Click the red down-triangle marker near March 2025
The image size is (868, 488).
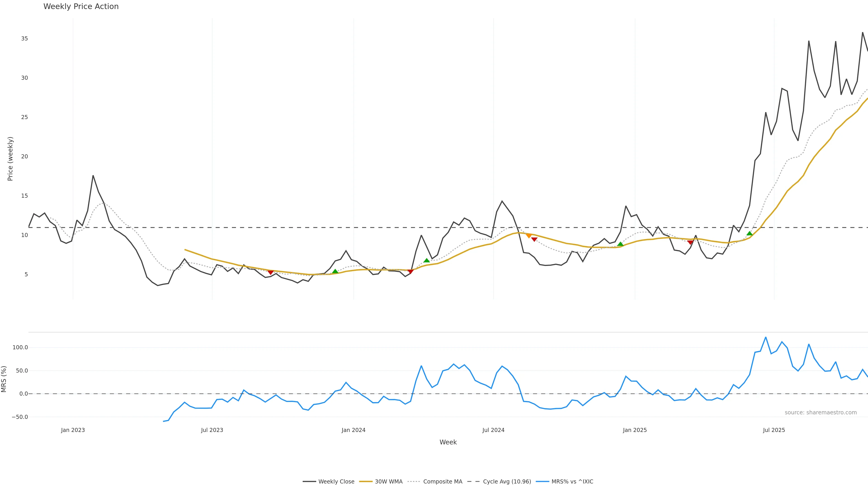[690, 242]
